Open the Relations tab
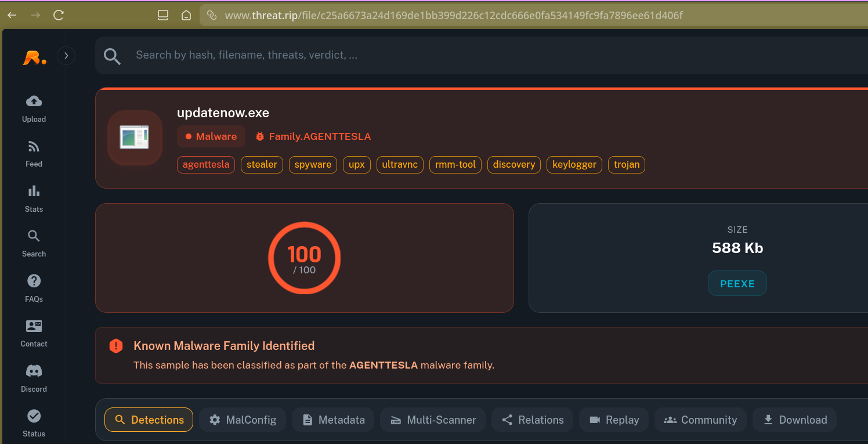Viewport: 868px width, 444px height. click(x=532, y=420)
